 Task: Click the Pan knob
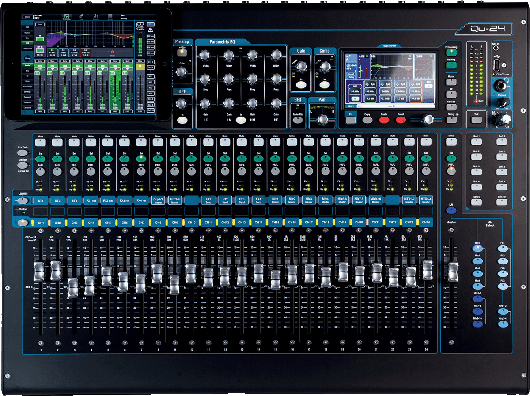[x=322, y=119]
